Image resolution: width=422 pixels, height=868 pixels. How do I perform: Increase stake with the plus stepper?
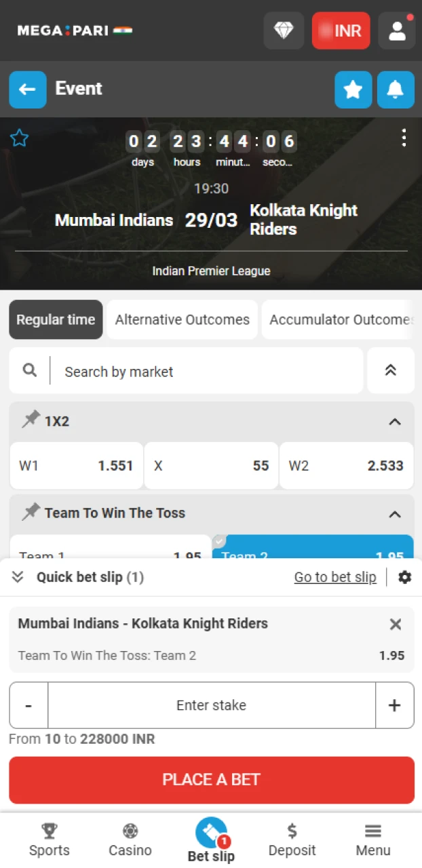pos(394,705)
